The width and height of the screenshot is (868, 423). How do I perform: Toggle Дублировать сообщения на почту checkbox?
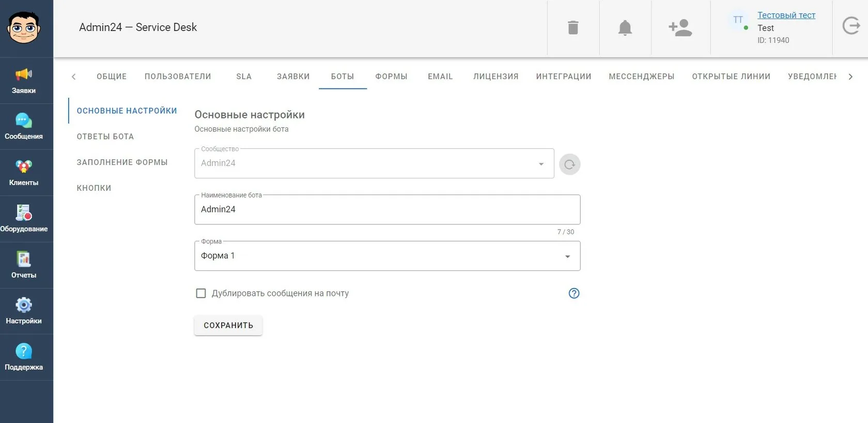click(x=201, y=293)
